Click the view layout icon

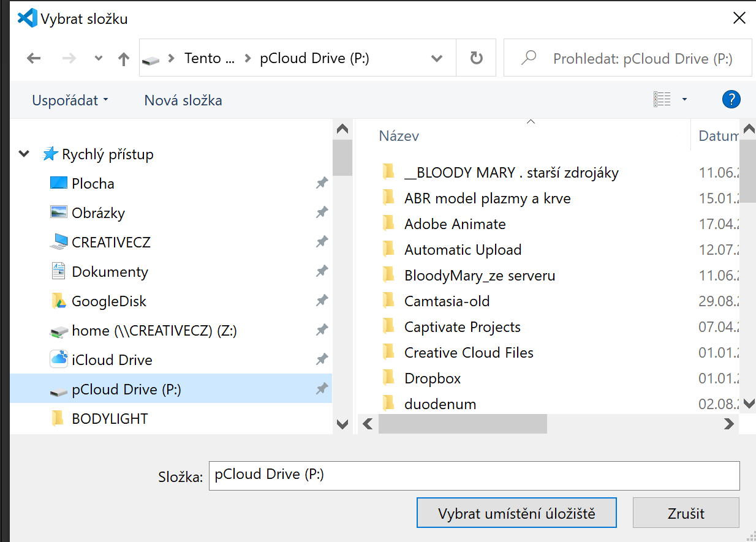coord(662,99)
